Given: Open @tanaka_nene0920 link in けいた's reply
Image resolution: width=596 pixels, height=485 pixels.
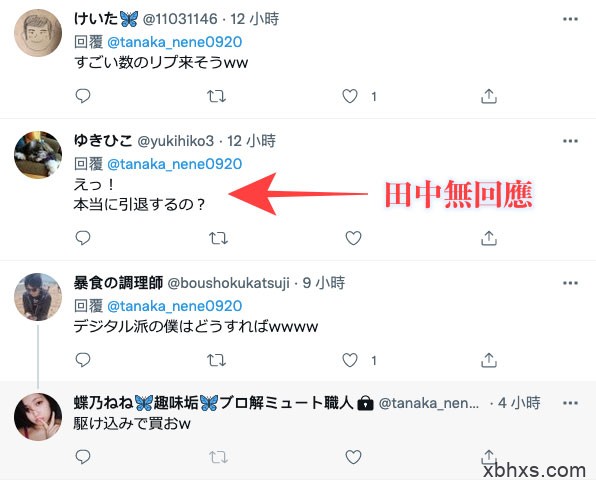Looking at the screenshot, I should tap(174, 42).
